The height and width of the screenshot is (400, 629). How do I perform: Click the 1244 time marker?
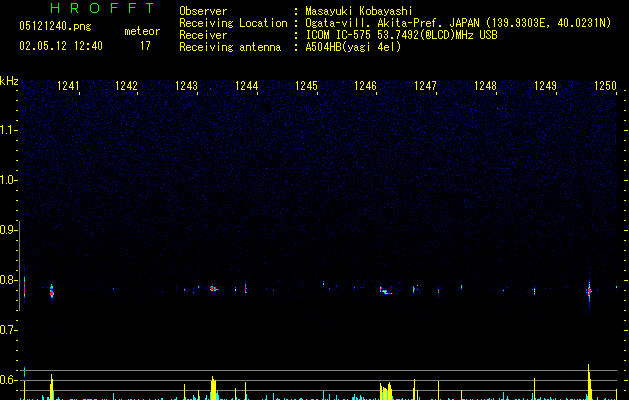coord(246,86)
